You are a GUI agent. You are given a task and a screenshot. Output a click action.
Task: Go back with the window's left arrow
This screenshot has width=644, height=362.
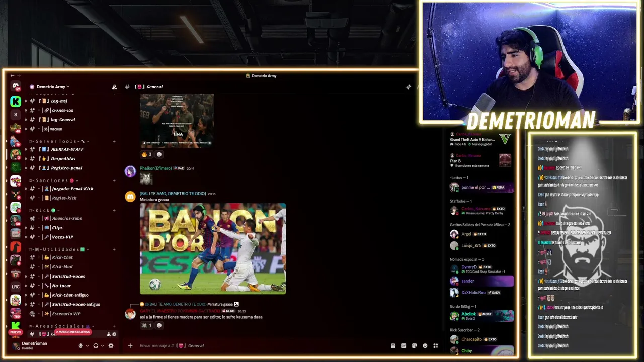12,76
